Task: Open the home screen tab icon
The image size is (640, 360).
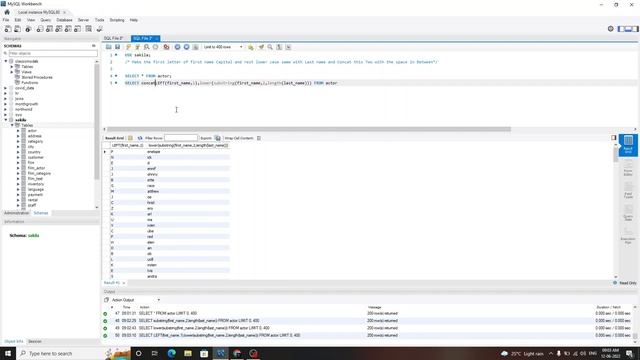Action: (7, 12)
